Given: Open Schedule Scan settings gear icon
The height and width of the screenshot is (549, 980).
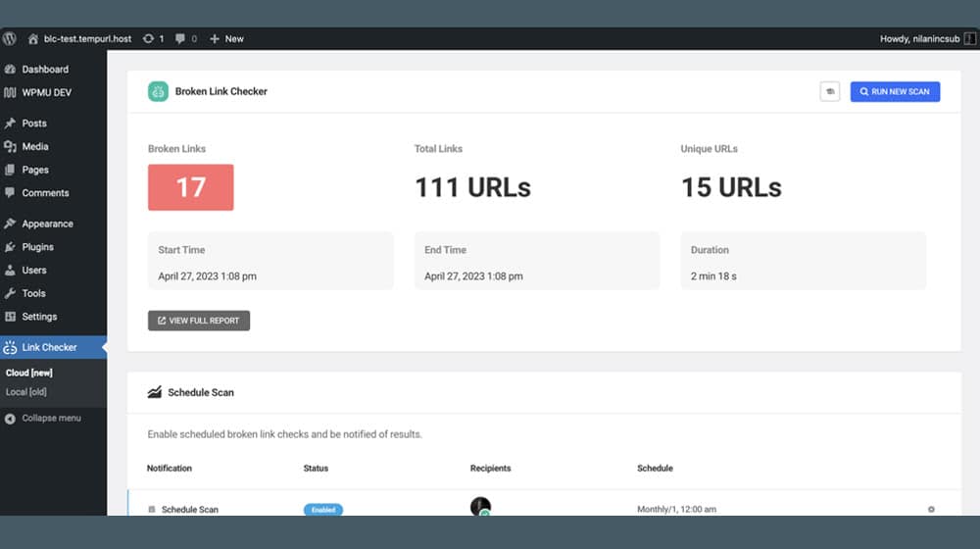Looking at the screenshot, I should click(931, 509).
